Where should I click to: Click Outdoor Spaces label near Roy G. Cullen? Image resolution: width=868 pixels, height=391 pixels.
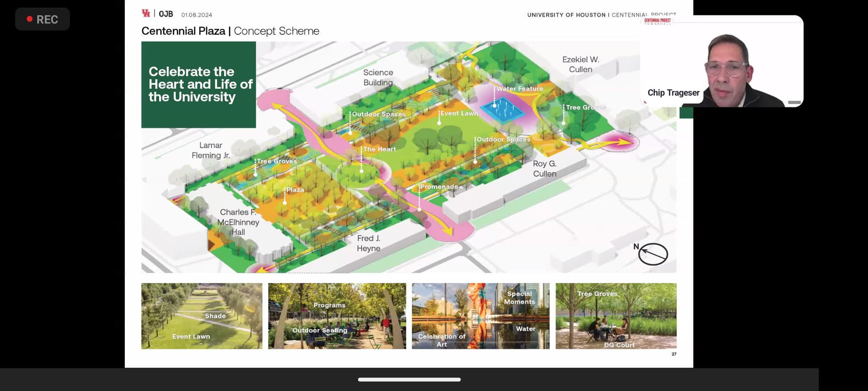click(x=503, y=139)
